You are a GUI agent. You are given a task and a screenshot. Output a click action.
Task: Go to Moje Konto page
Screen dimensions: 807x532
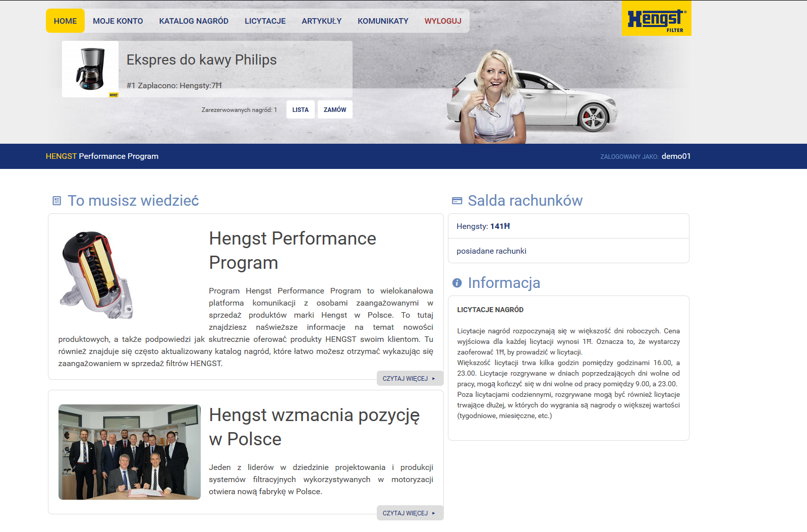click(118, 21)
